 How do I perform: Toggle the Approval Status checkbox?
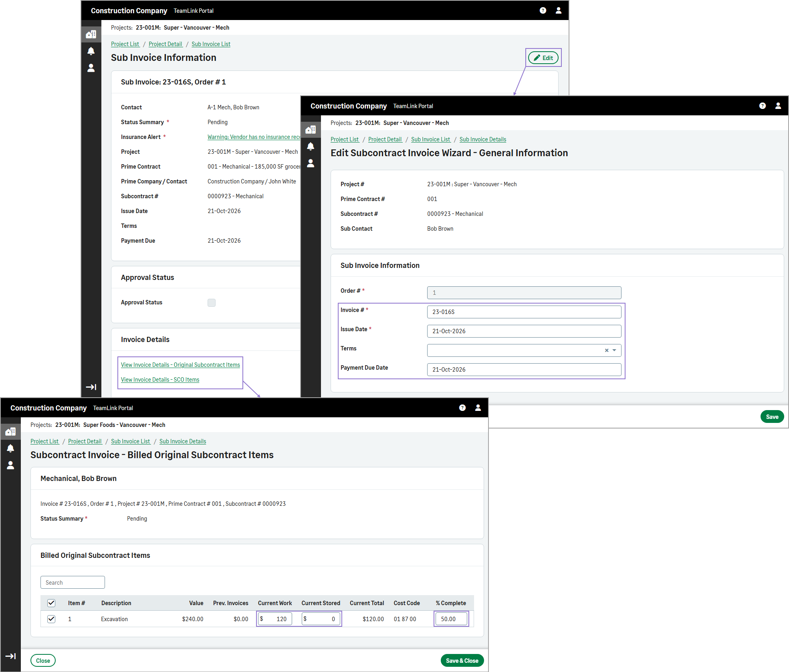212,303
